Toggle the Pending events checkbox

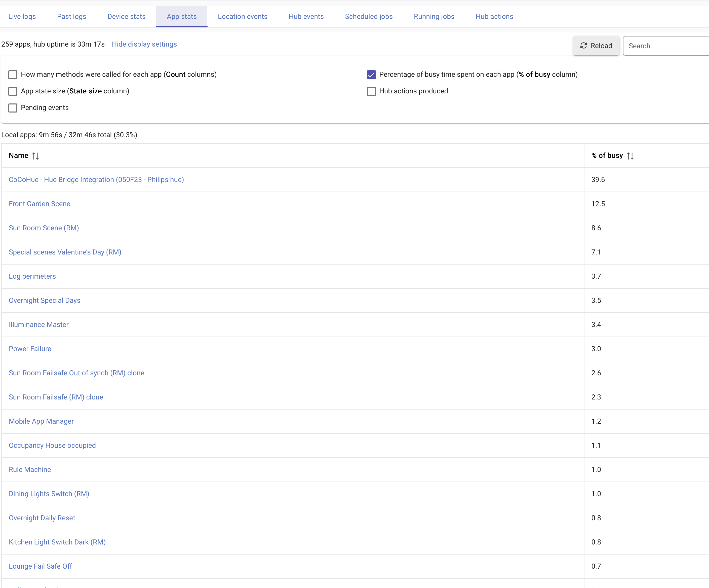point(13,108)
